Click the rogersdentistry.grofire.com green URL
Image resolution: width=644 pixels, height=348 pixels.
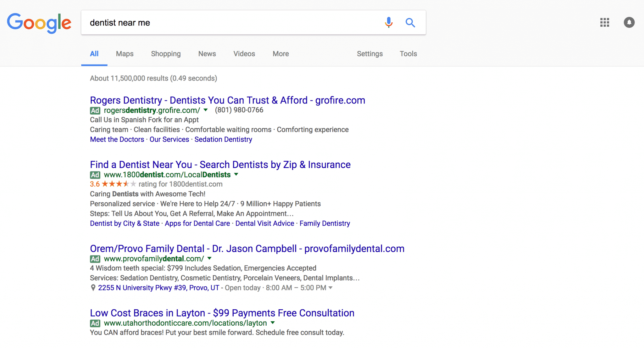coord(152,110)
